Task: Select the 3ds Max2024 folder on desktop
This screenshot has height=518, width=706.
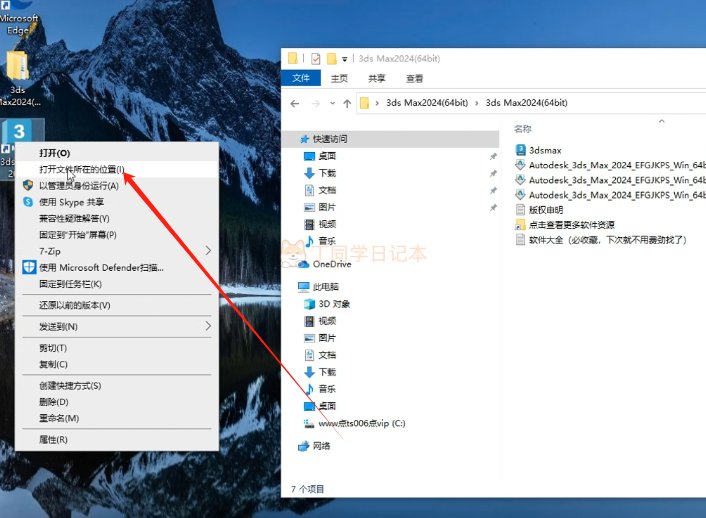Action: click(18, 78)
